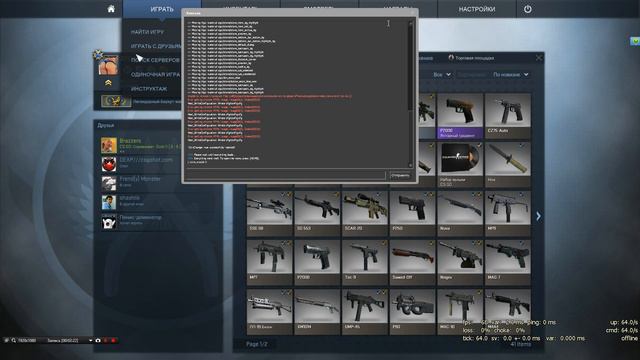Close the inventory panel with X
Screen dimensions: 640x360
click(539, 58)
